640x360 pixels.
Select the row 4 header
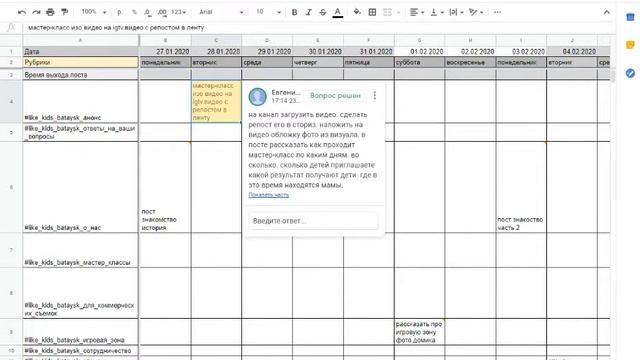[x=11, y=101]
